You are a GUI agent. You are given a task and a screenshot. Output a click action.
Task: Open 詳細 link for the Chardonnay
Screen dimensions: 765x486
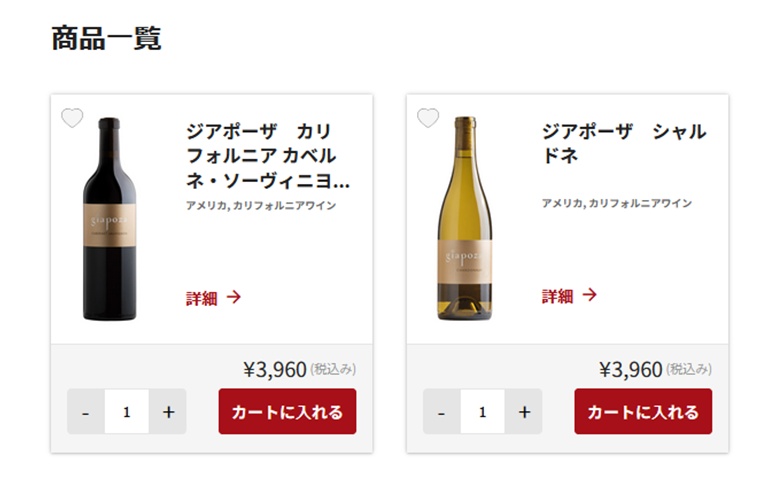click(557, 296)
